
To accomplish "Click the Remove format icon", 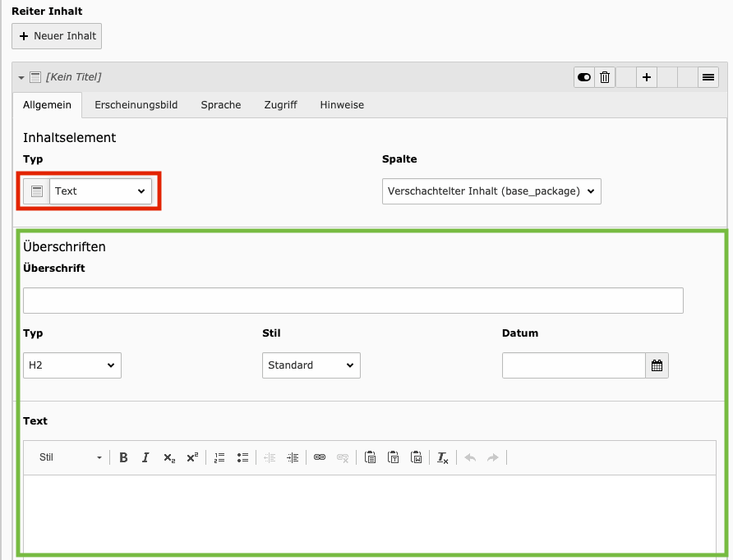I will [443, 457].
